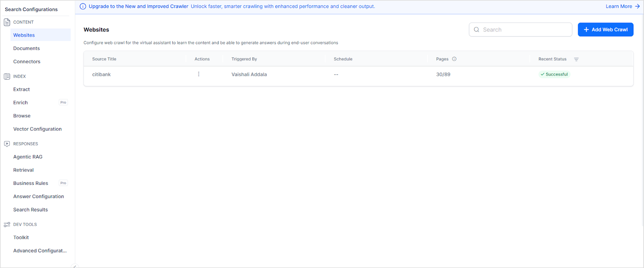Open the Documents menu item
The width and height of the screenshot is (644, 268).
pos(27,49)
